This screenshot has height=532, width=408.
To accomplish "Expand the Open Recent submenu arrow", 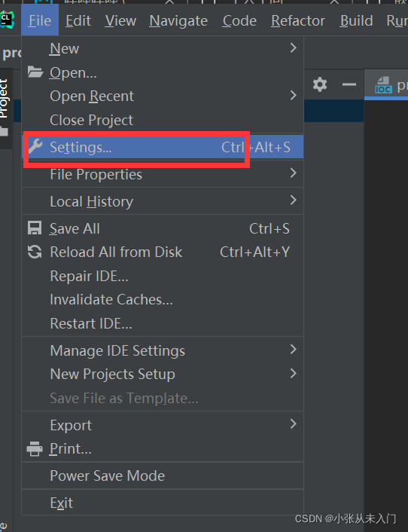I will (294, 96).
